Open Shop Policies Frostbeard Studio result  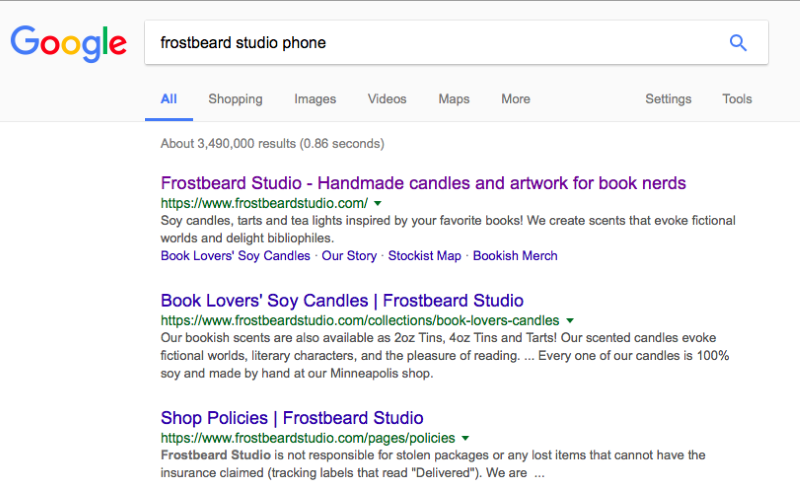pos(292,418)
